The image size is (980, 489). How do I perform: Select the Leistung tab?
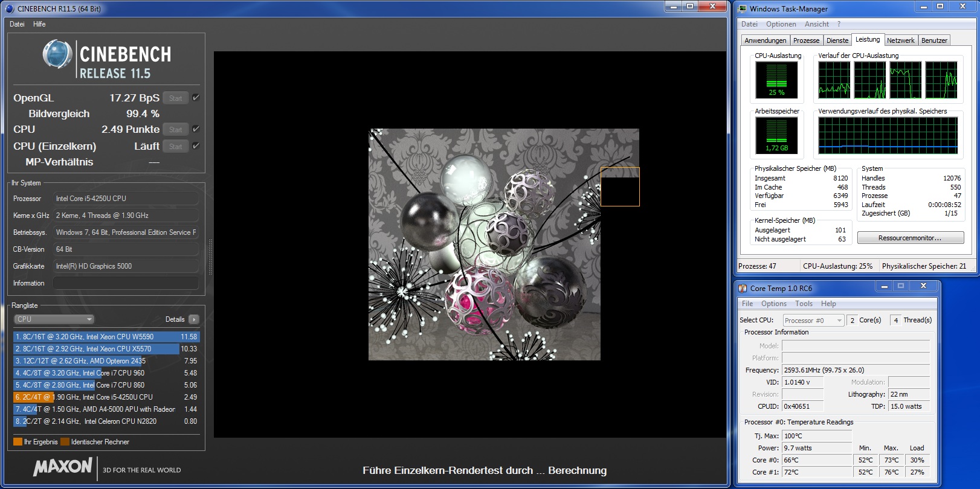(x=868, y=39)
